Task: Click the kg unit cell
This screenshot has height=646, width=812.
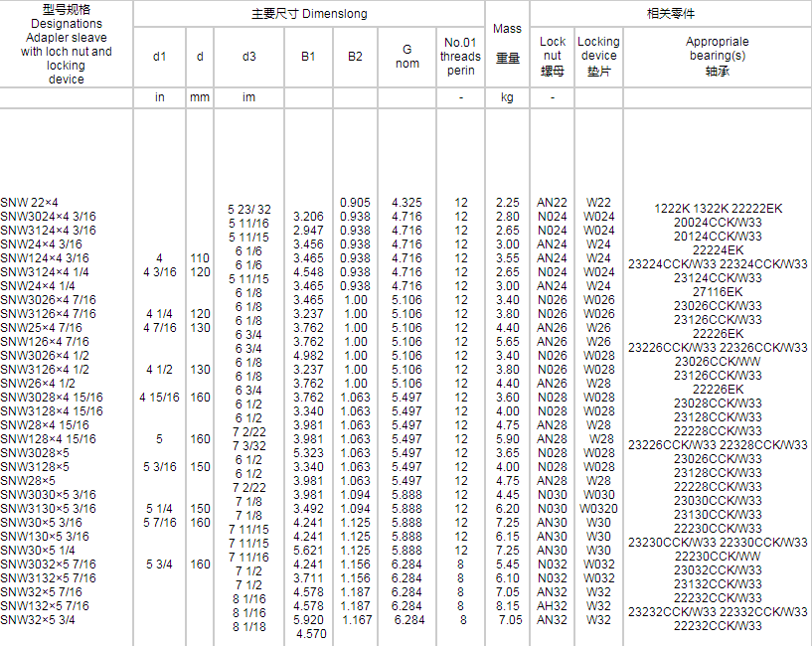Action: point(507,98)
